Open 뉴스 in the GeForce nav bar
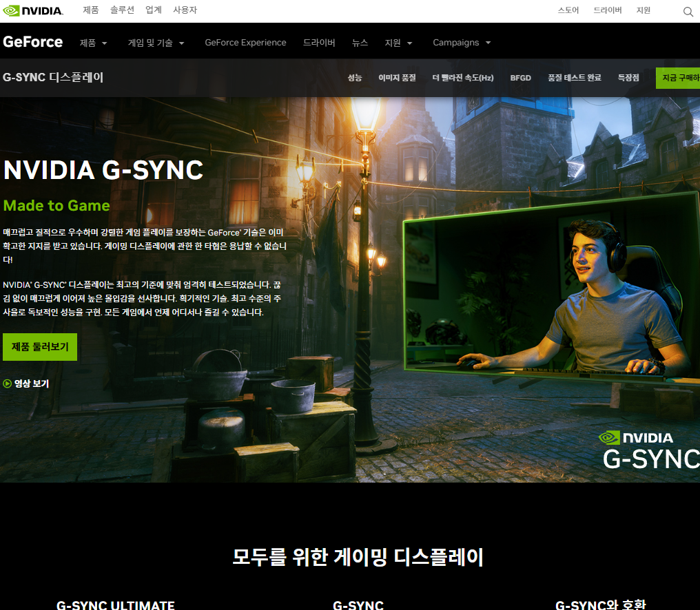This screenshot has width=700, height=610. [360, 43]
